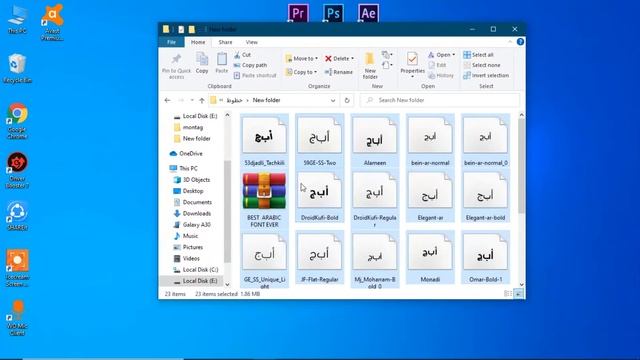
Task: Click Edit in the Open group
Action: point(437,65)
